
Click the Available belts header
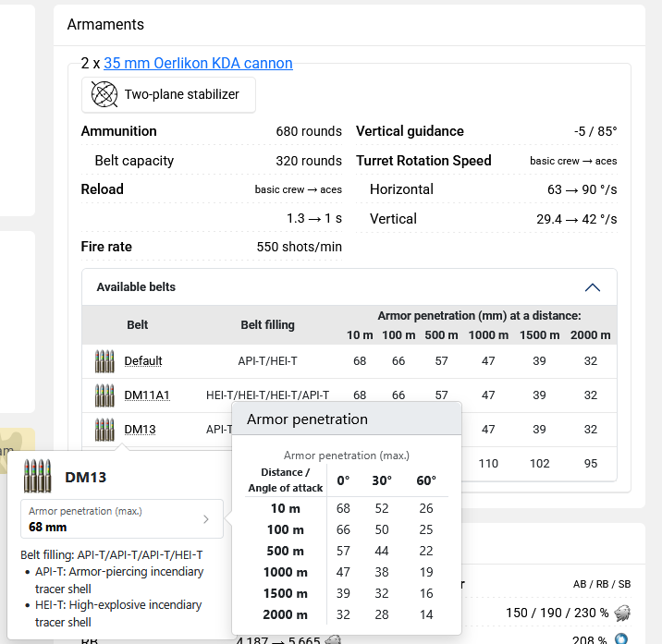click(x=136, y=287)
